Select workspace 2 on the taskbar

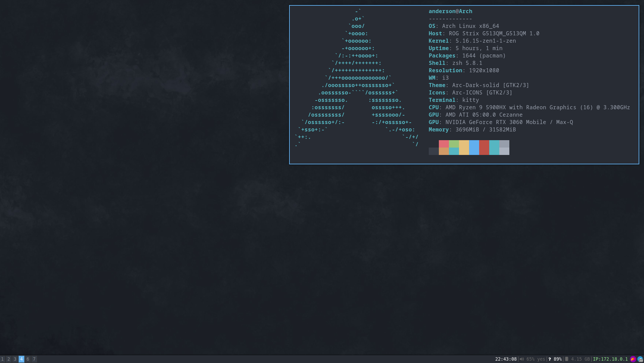[9, 359]
